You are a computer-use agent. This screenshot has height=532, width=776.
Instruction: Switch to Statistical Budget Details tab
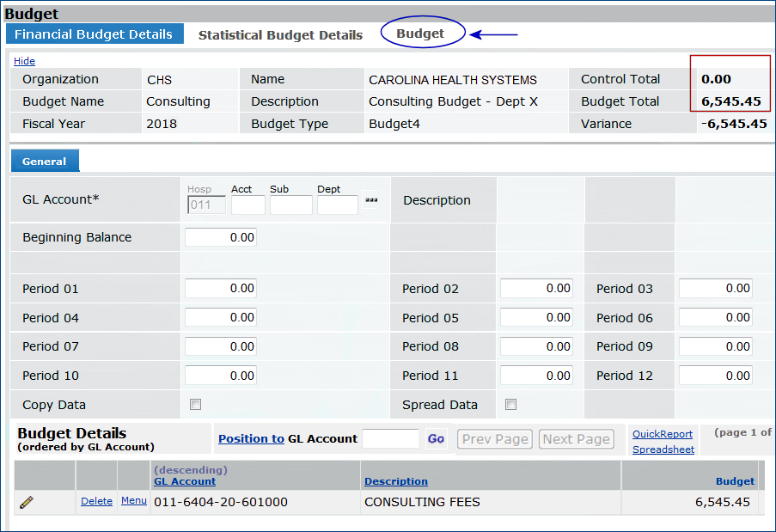coord(280,35)
